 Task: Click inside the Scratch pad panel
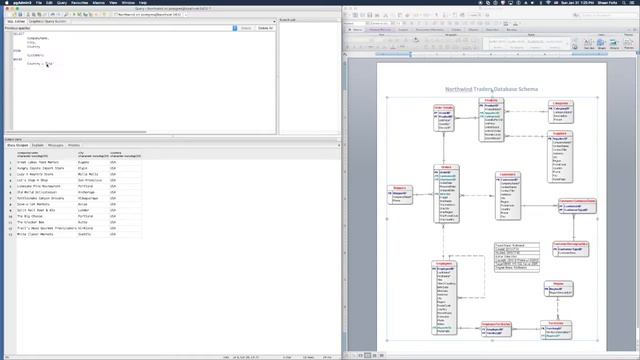point(309,78)
